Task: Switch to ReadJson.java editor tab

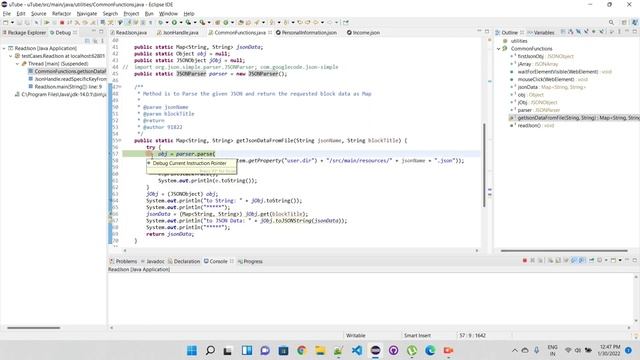Action: pos(128,32)
